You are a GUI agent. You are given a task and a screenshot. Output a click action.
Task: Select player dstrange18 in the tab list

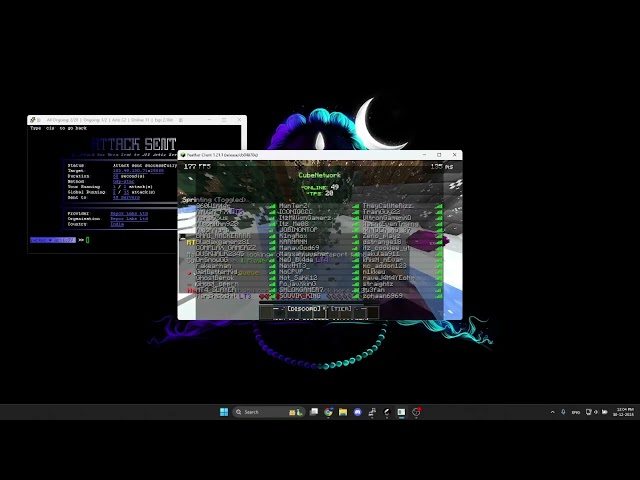382,242
